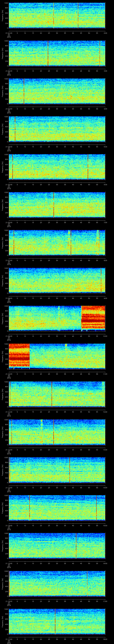Click the 2:00 end label of first axis

105,33
